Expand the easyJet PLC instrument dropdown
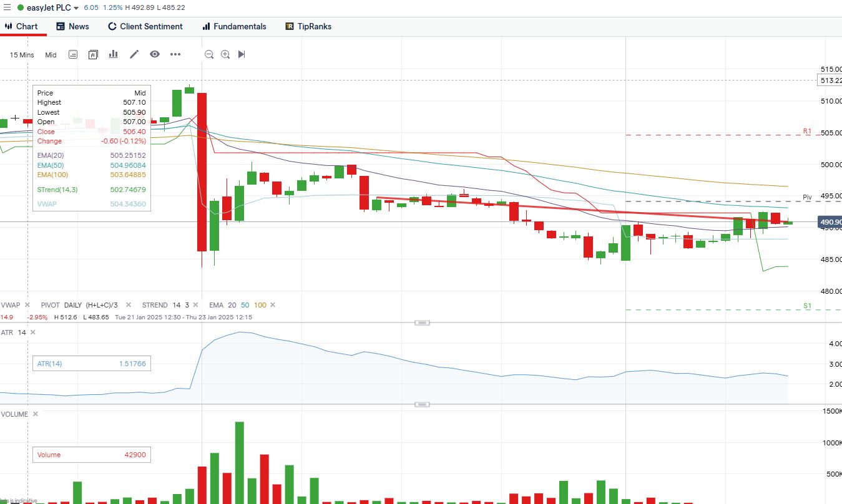 click(76, 8)
